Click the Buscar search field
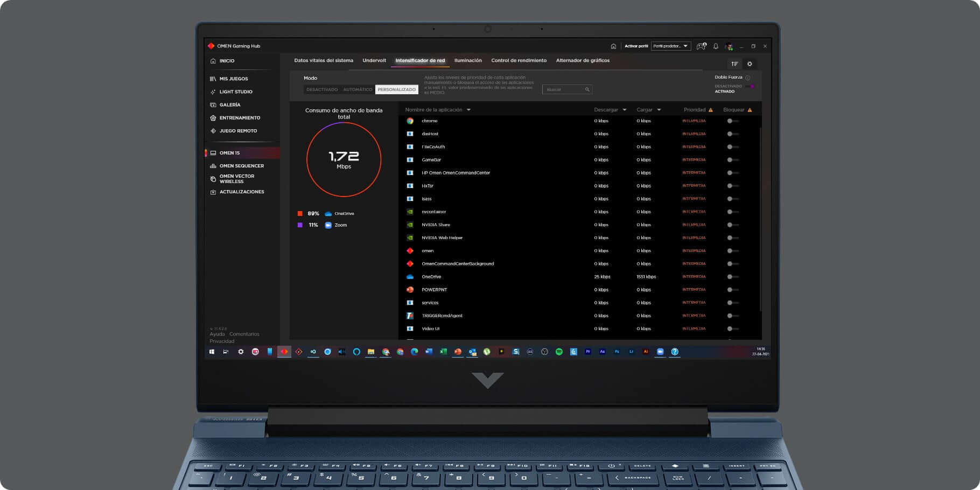This screenshot has height=490, width=980. tap(567, 89)
